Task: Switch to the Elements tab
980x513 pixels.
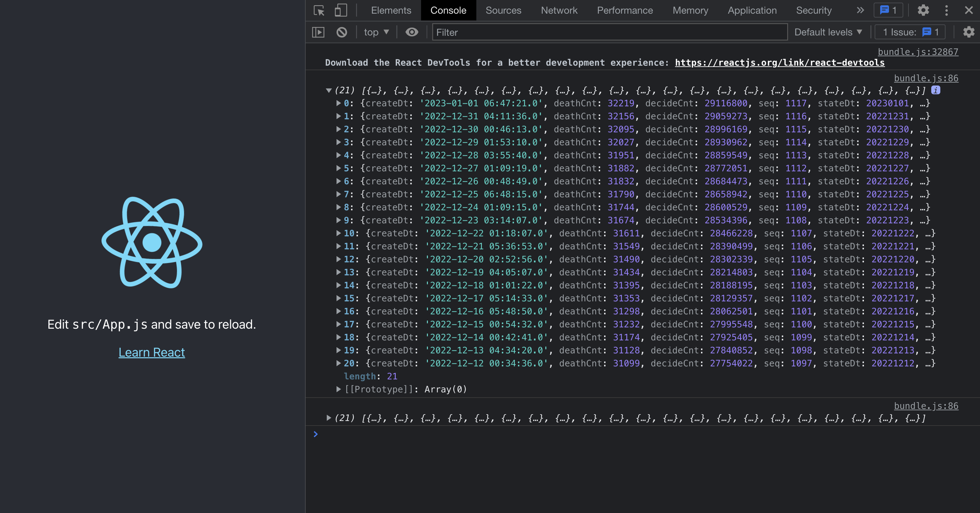Action: [391, 10]
